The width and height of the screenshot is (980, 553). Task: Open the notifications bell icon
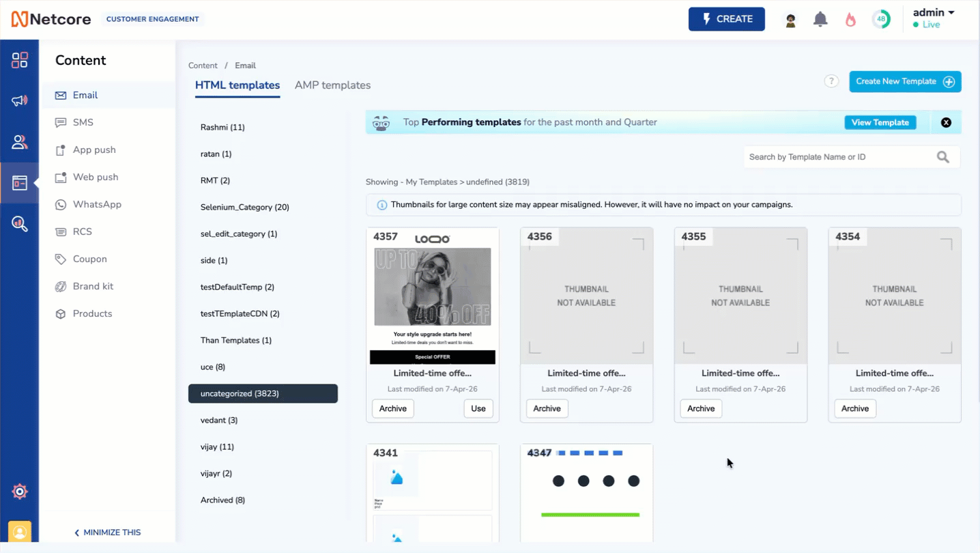point(820,19)
